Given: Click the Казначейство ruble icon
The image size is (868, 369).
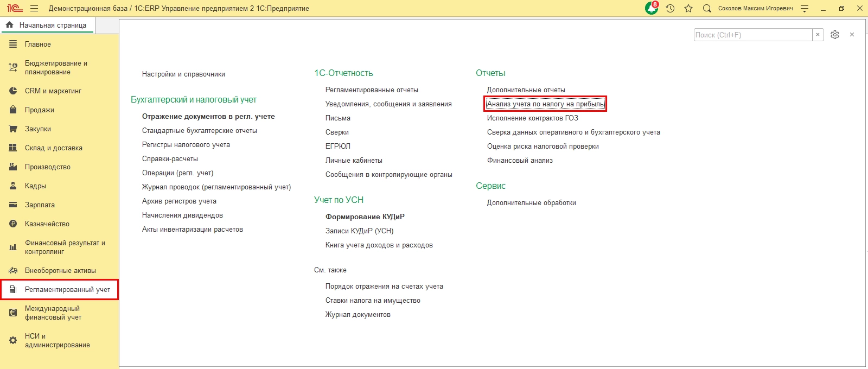Looking at the screenshot, I should pyautogui.click(x=13, y=224).
